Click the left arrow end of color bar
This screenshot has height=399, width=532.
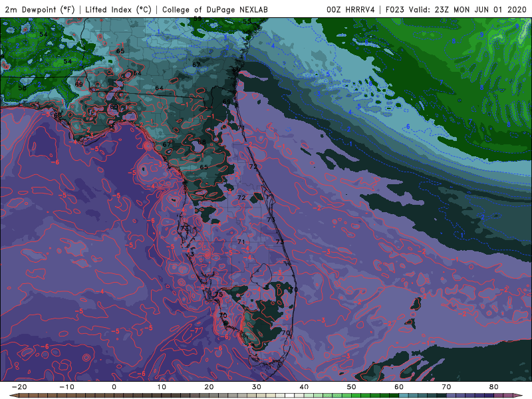13,396
